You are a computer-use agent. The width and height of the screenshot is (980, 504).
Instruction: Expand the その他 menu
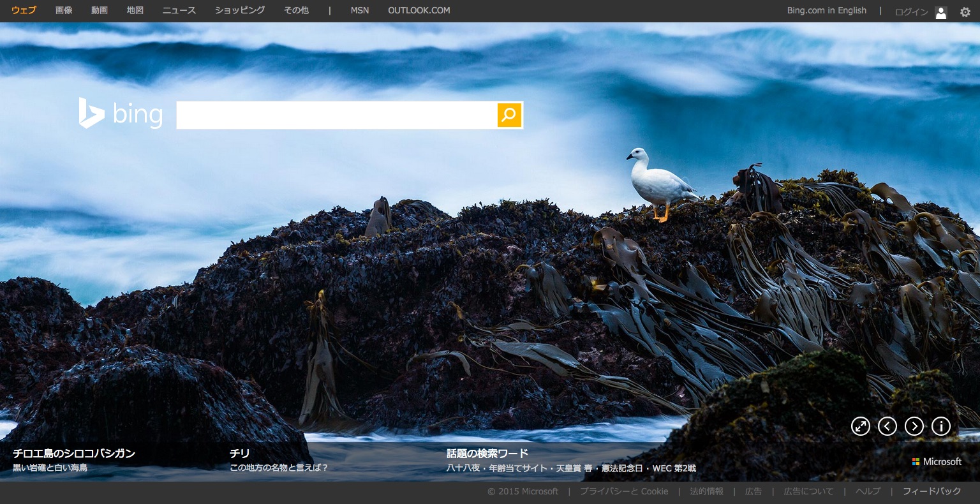point(296,11)
